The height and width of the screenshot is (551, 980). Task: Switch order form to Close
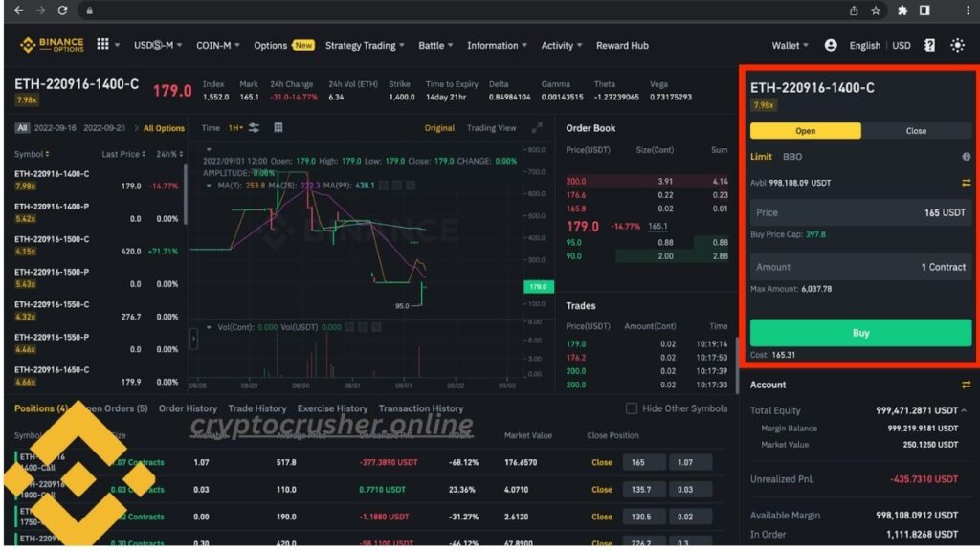coord(916,130)
